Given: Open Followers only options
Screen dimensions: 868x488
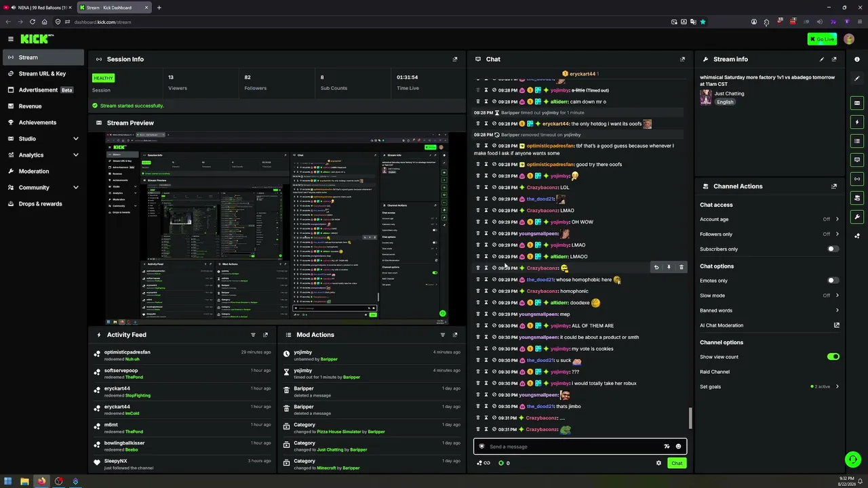Looking at the screenshot, I should (x=769, y=235).
